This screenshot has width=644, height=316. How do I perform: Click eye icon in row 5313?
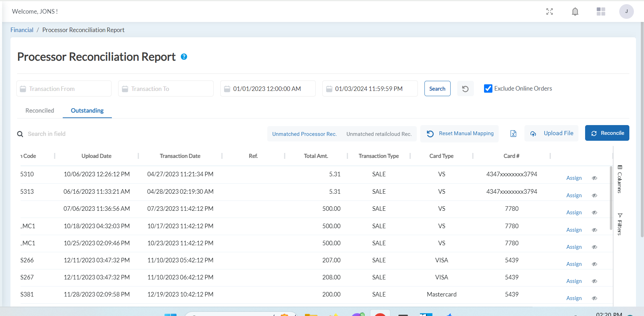tap(595, 195)
